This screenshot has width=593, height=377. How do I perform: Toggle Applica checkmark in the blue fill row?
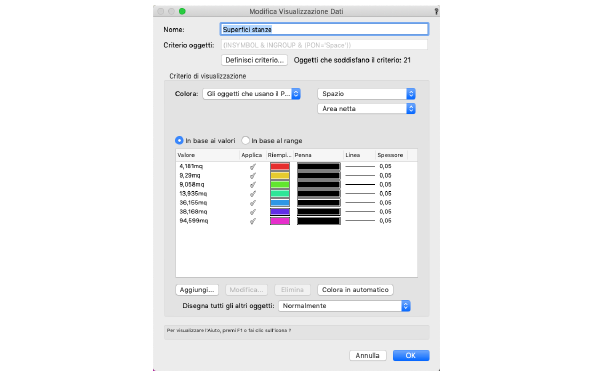pos(253,203)
